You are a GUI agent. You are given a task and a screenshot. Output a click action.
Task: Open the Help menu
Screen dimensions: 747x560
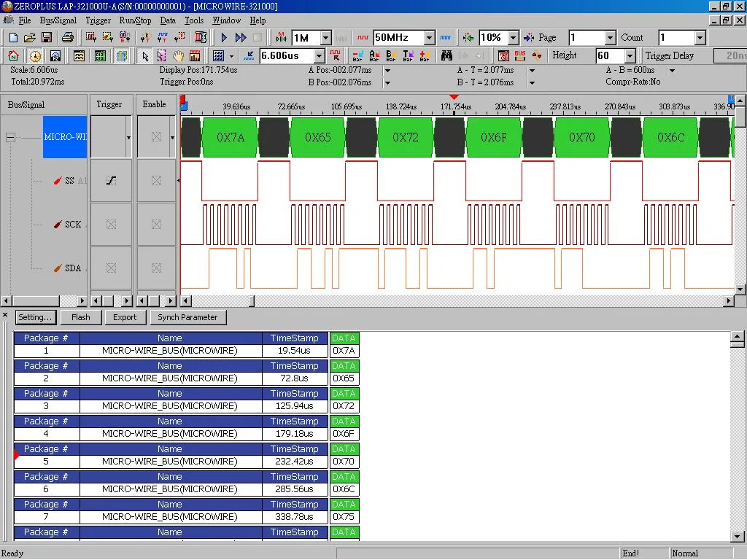258,20
